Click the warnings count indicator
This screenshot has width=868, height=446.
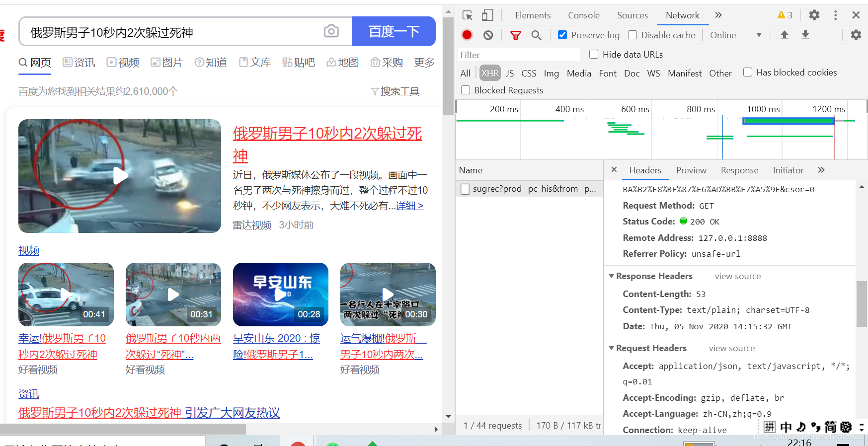(x=785, y=15)
